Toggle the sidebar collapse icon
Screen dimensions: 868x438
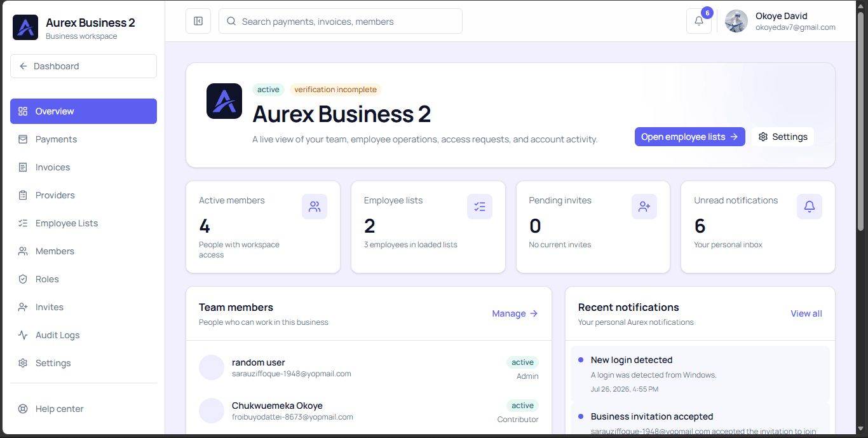[x=198, y=21]
